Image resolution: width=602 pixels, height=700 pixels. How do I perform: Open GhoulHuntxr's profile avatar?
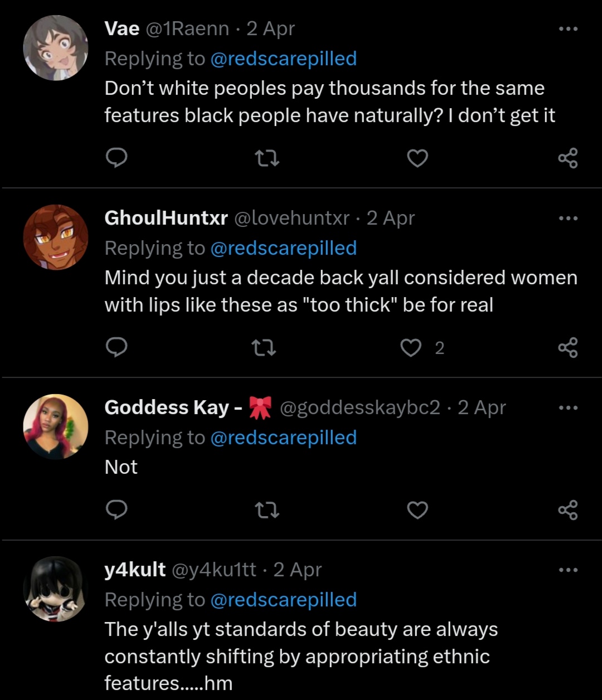pyautogui.click(x=56, y=237)
